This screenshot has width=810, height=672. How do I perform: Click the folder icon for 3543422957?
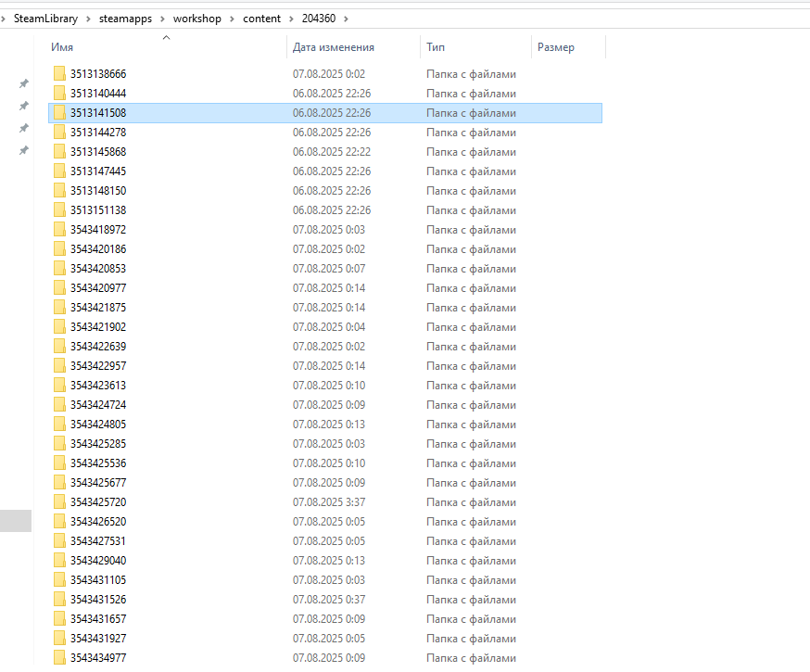pyautogui.click(x=59, y=366)
